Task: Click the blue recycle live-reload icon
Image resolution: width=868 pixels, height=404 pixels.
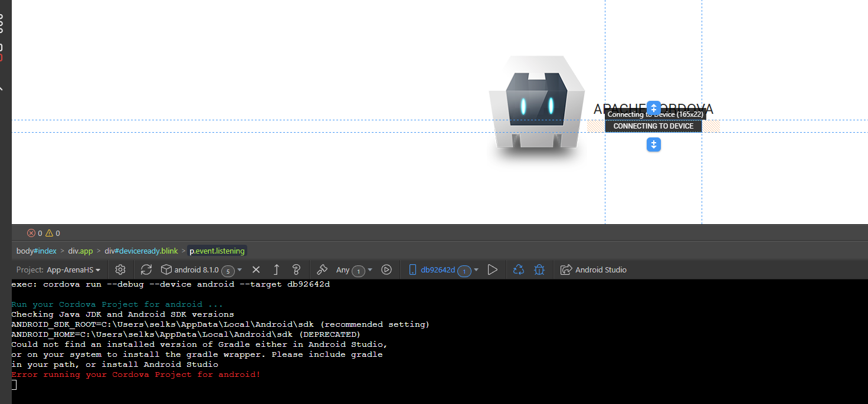Action: (519, 270)
